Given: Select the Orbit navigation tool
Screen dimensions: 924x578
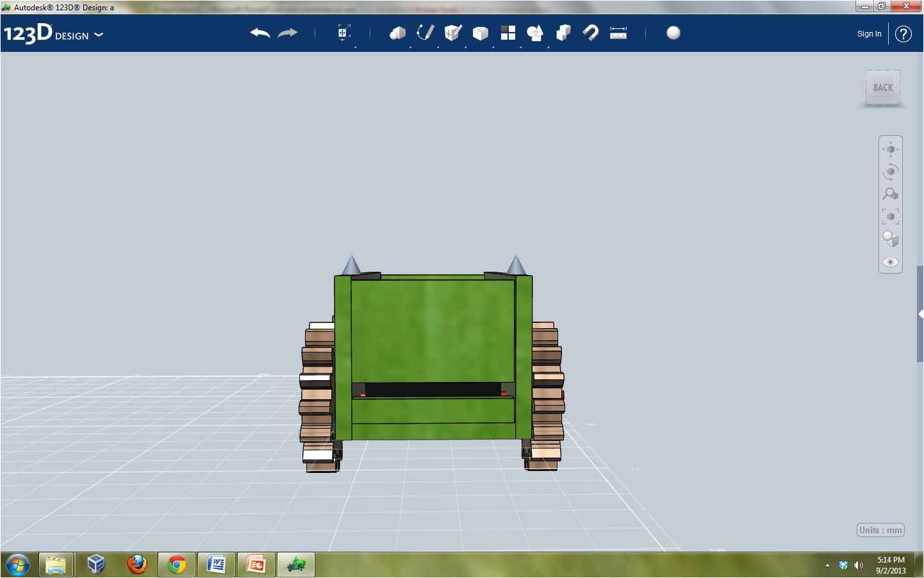Looking at the screenshot, I should 891,172.
